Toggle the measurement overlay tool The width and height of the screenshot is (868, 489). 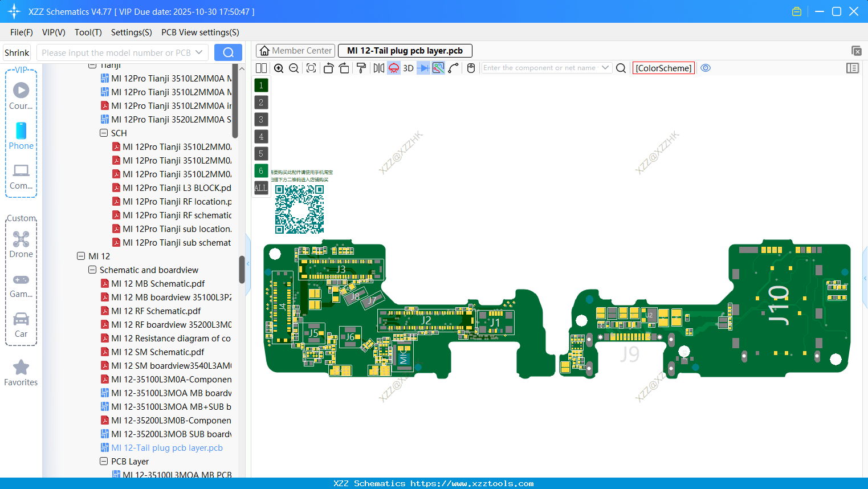(x=438, y=68)
